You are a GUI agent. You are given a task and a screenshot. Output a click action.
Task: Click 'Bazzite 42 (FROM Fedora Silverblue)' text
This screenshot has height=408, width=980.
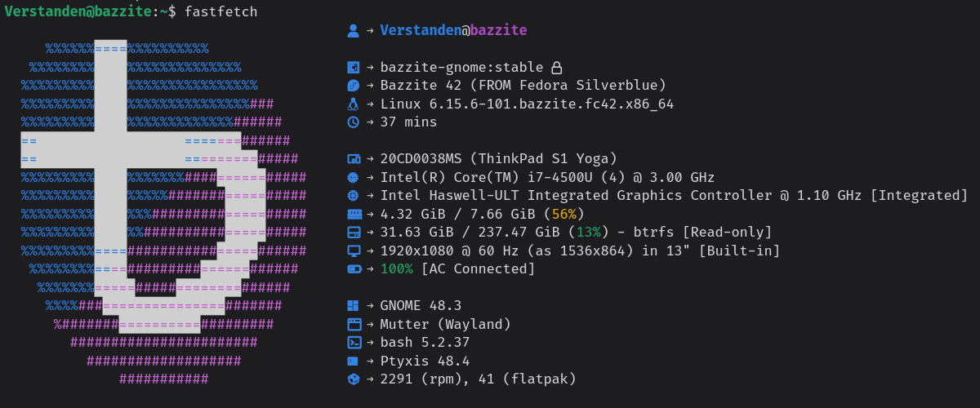[x=523, y=86]
